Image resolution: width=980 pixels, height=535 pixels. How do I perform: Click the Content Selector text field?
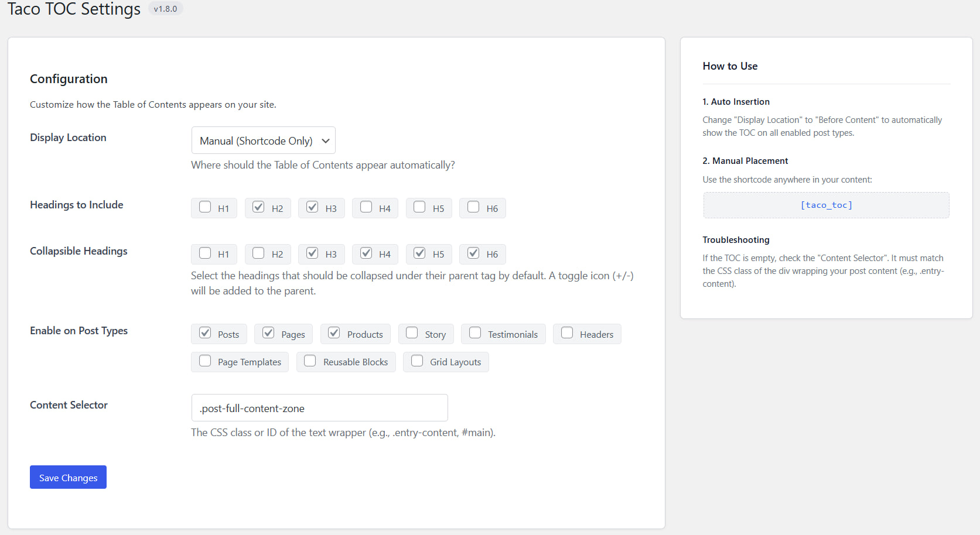[319, 408]
